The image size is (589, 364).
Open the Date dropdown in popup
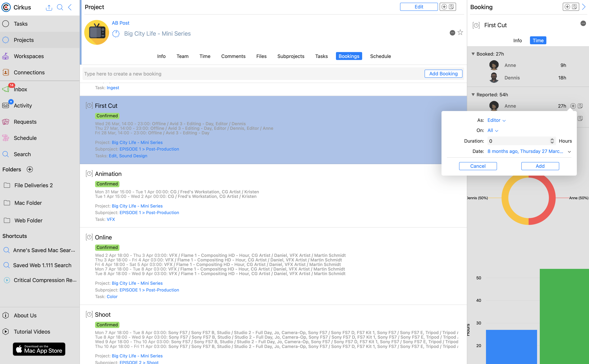pyautogui.click(x=569, y=151)
